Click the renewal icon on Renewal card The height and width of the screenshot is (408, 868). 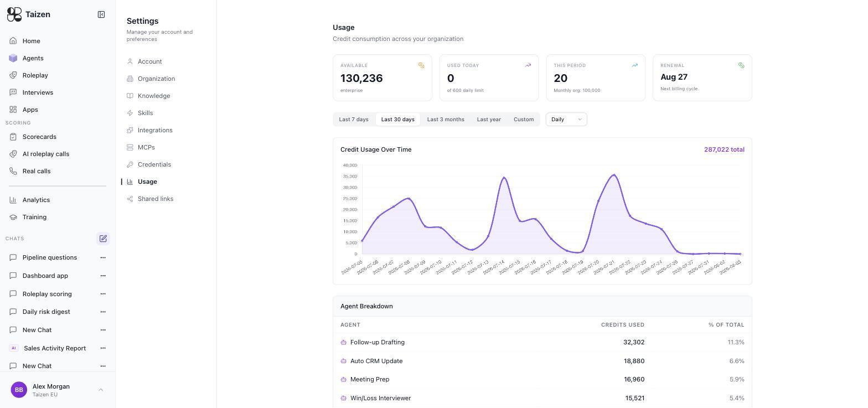click(x=741, y=65)
